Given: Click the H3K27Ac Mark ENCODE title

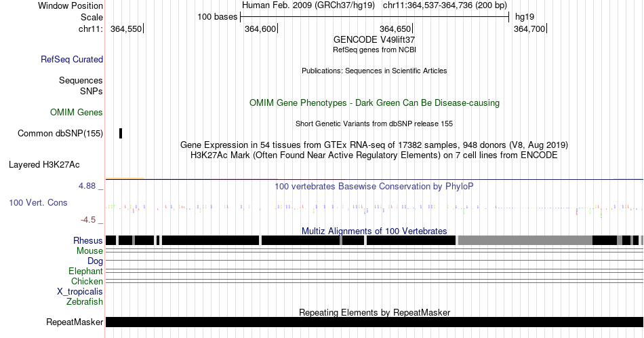Looking at the screenshot, I should [x=374, y=155].
